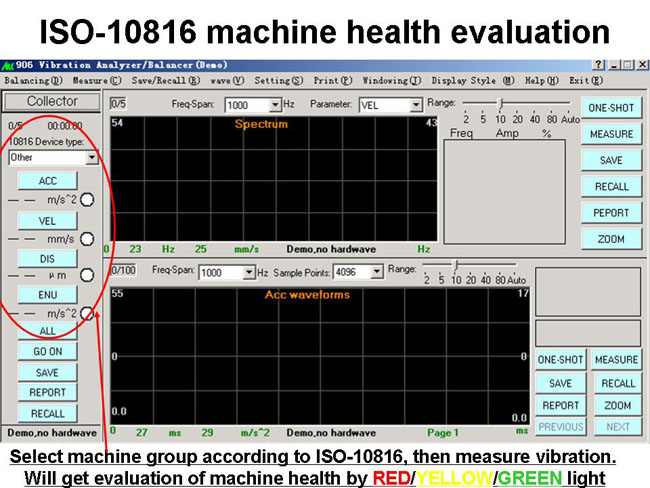Image resolution: width=650 pixels, height=488 pixels.
Task: Select the indicator circle next to mm/s
Action: [x=87, y=239]
